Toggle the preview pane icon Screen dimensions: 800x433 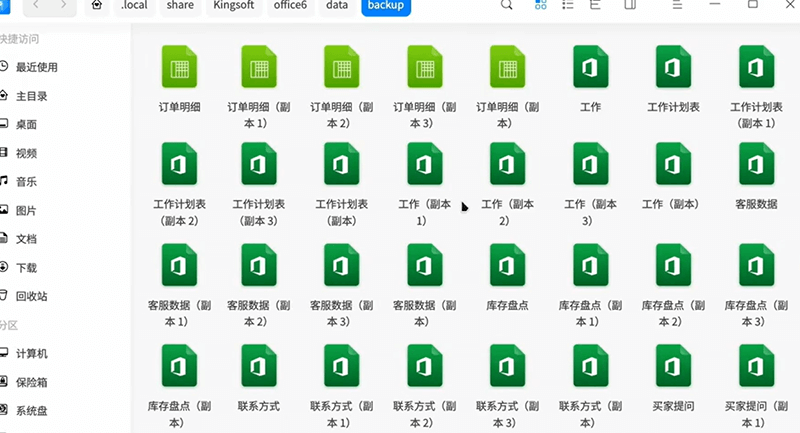point(630,5)
